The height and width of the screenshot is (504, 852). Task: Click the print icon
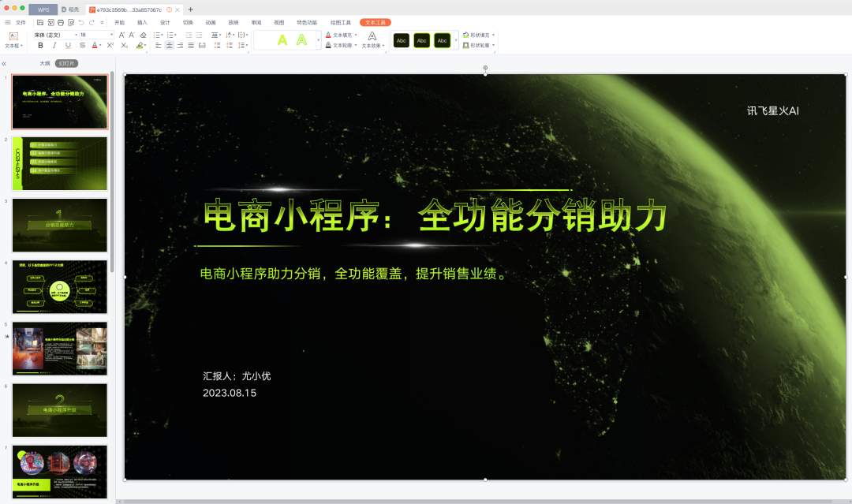click(60, 22)
